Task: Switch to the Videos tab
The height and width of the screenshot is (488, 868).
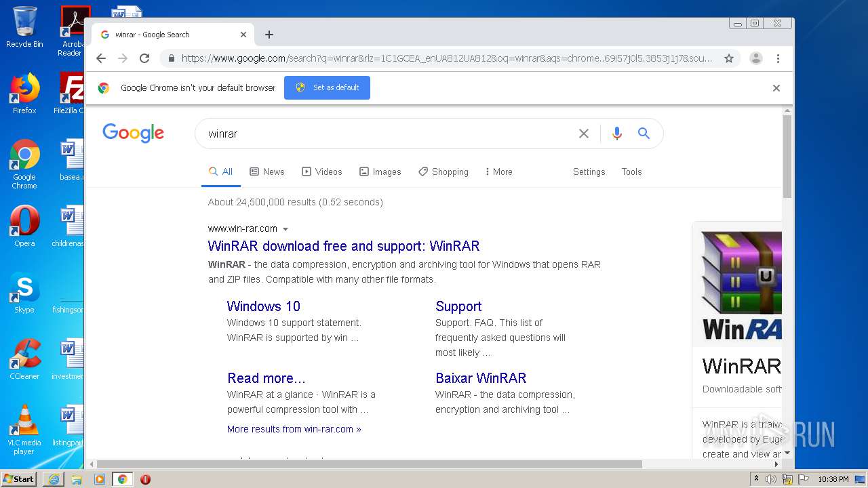Action: click(x=322, y=171)
